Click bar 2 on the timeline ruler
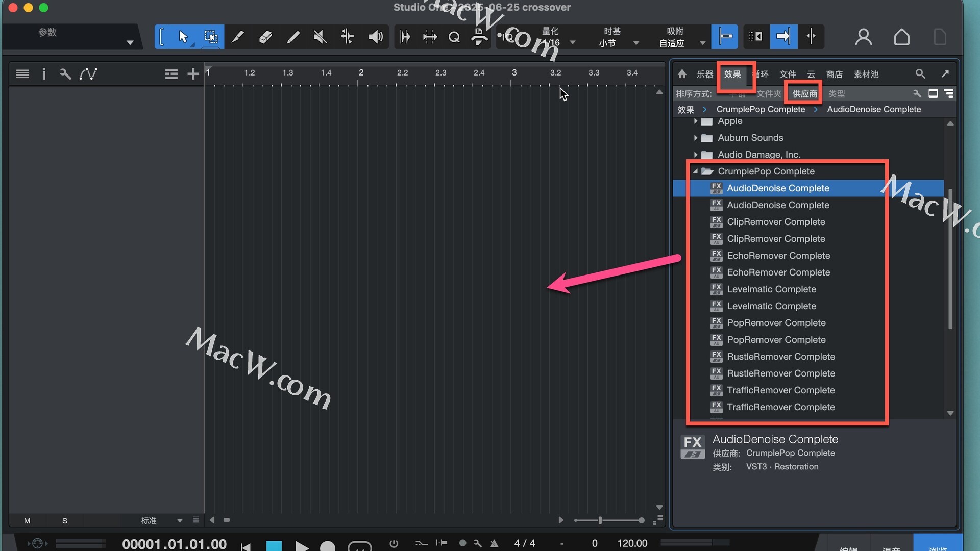Viewport: 980px width, 551px height. (361, 73)
